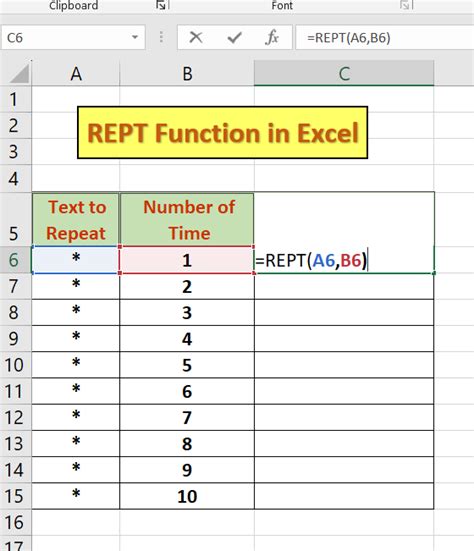This screenshot has width=474, height=551.
Task: Select row 7 header
Action: 15,286
